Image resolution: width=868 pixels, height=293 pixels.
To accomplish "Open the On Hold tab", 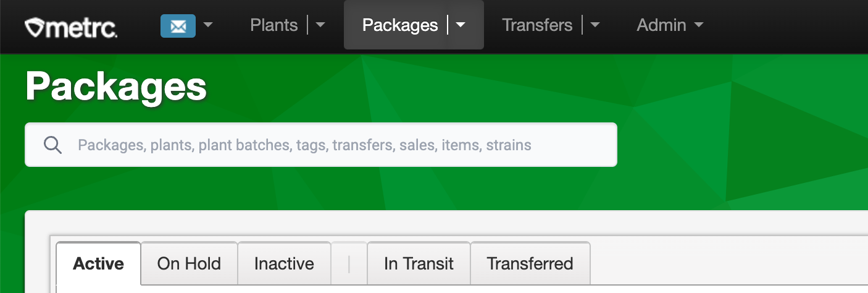I will click(x=189, y=264).
